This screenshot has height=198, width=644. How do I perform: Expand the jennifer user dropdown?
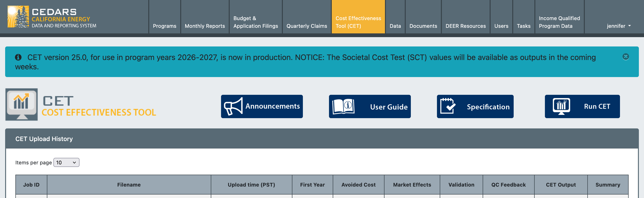(x=619, y=26)
